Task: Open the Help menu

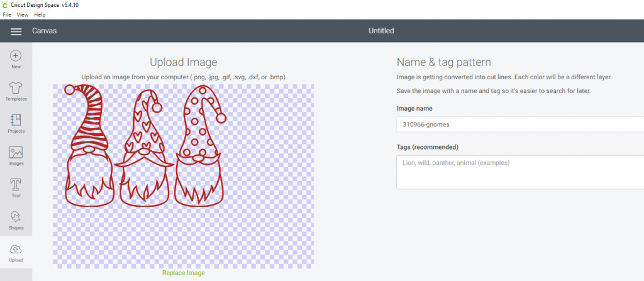Action: point(40,15)
